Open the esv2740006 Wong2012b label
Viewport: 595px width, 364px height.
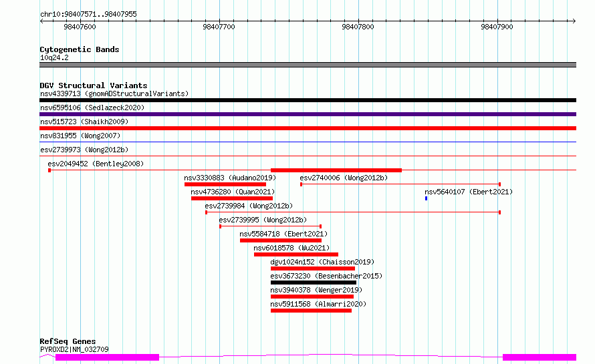(344, 178)
